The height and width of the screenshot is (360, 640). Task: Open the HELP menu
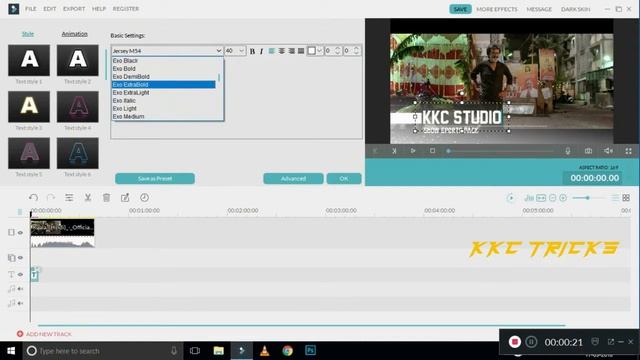[99, 9]
